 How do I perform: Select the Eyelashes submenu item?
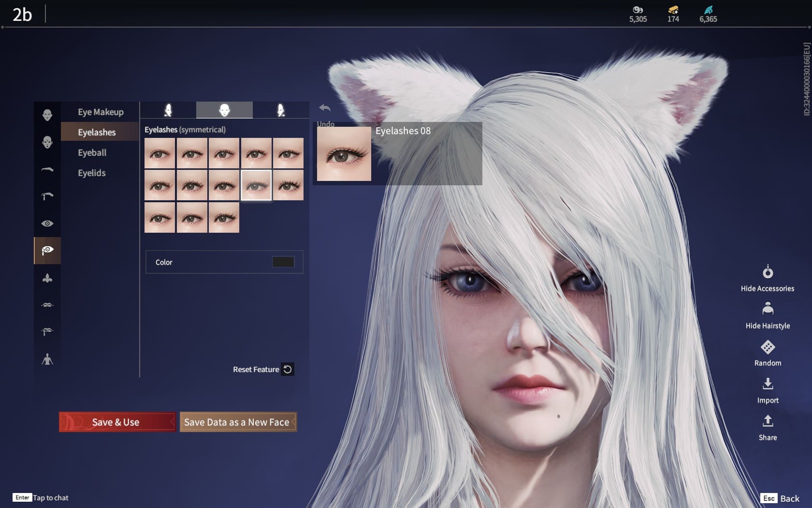[100, 132]
